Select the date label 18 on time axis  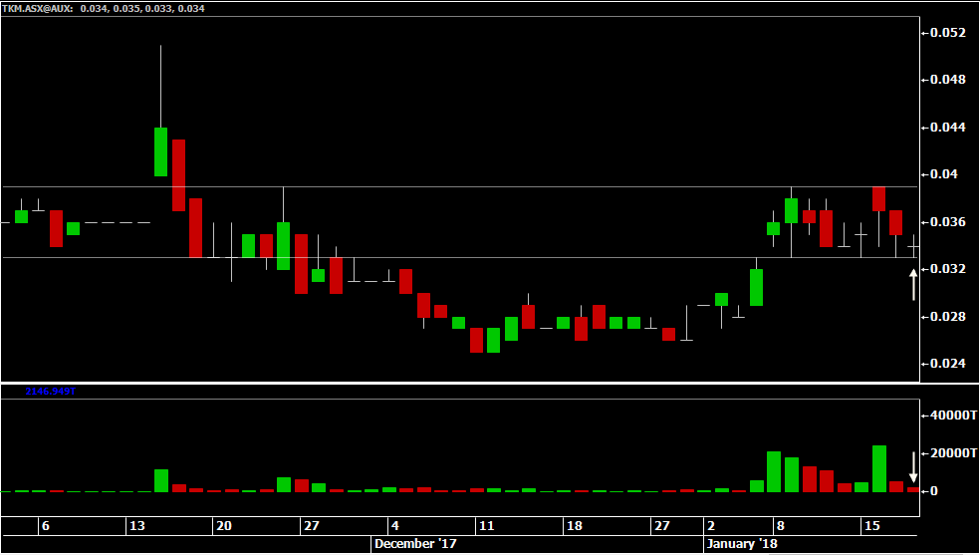[574, 526]
